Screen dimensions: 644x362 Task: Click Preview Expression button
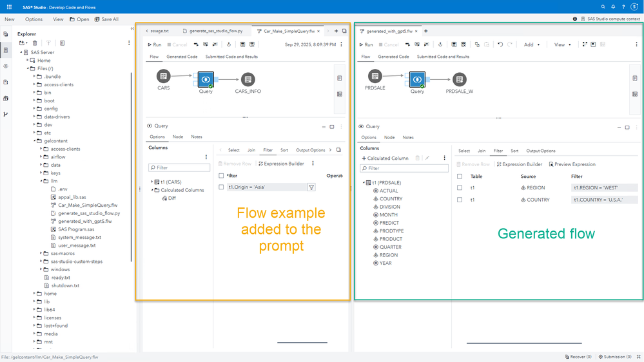click(x=572, y=164)
